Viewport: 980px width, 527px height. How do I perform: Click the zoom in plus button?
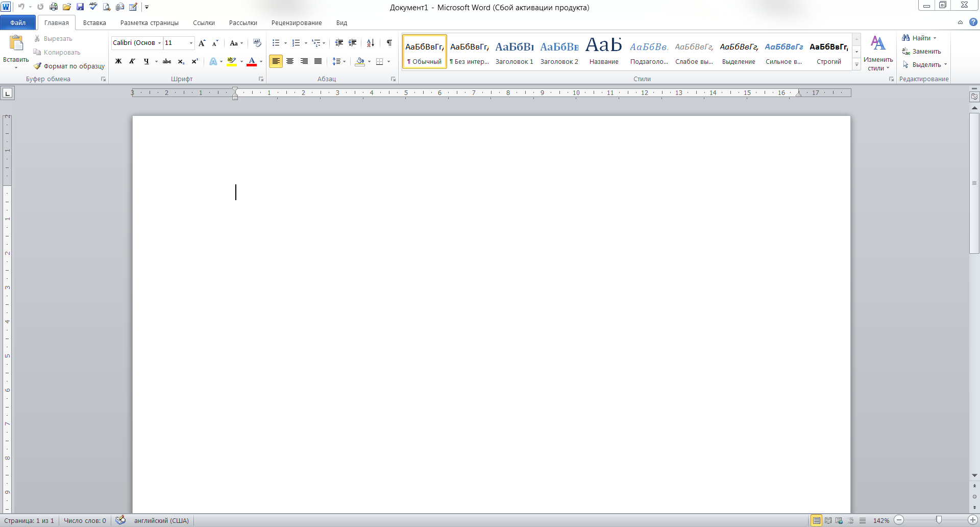coord(973,520)
